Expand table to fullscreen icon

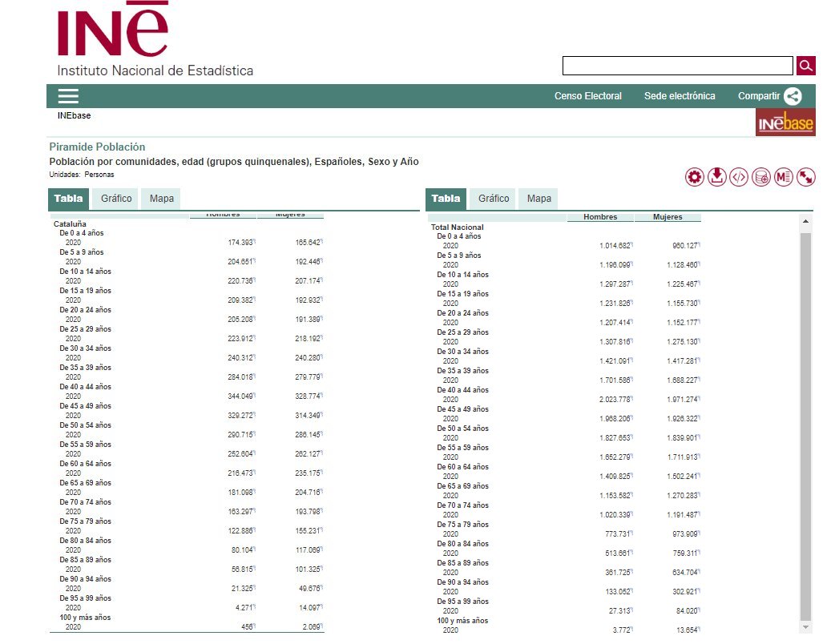pyautogui.click(x=806, y=178)
